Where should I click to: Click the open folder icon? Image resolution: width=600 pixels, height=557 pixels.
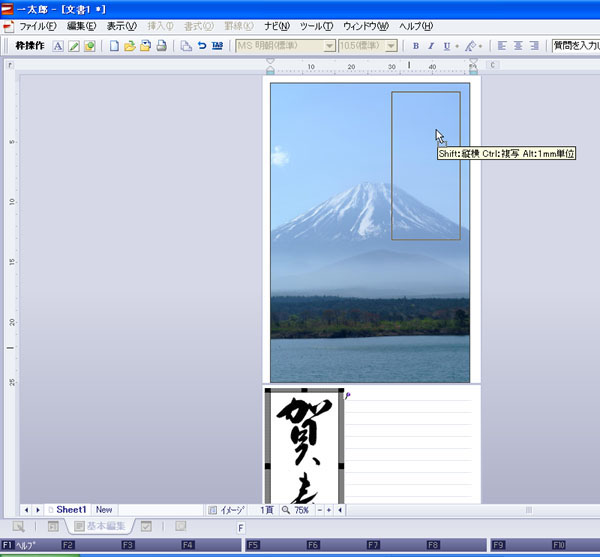point(129,46)
